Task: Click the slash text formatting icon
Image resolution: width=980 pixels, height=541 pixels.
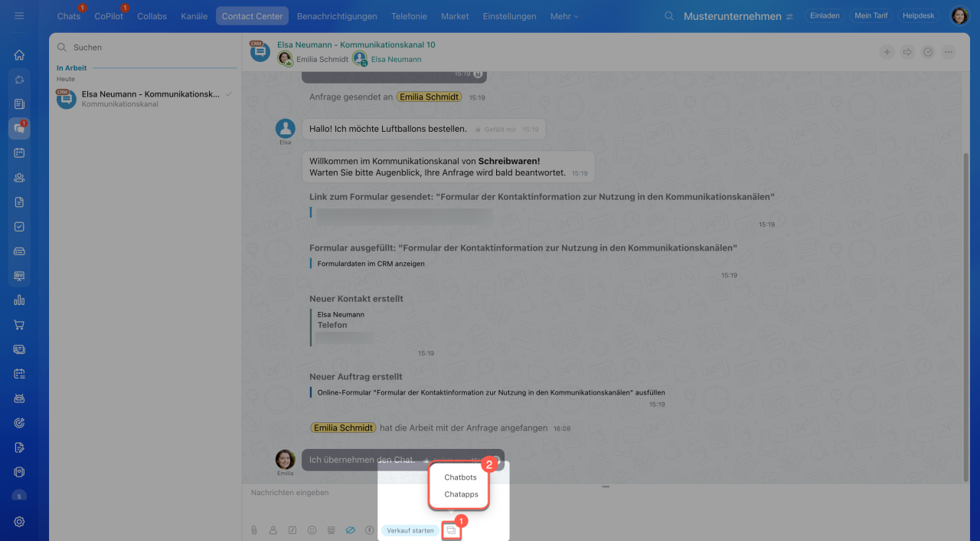Action: pos(292,530)
